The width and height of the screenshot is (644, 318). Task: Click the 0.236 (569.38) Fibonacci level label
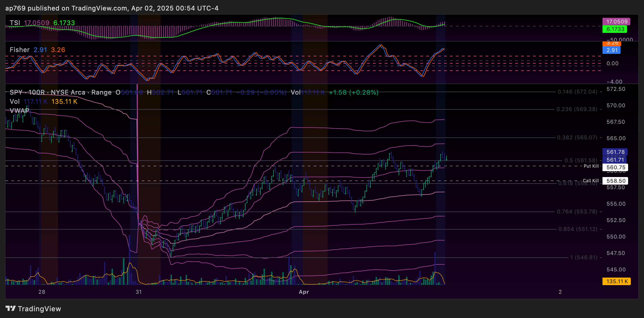(x=577, y=109)
